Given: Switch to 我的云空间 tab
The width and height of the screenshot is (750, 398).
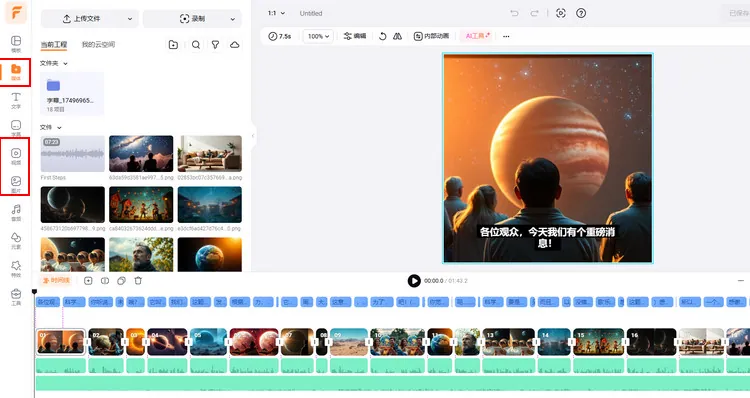Looking at the screenshot, I should coord(98,44).
